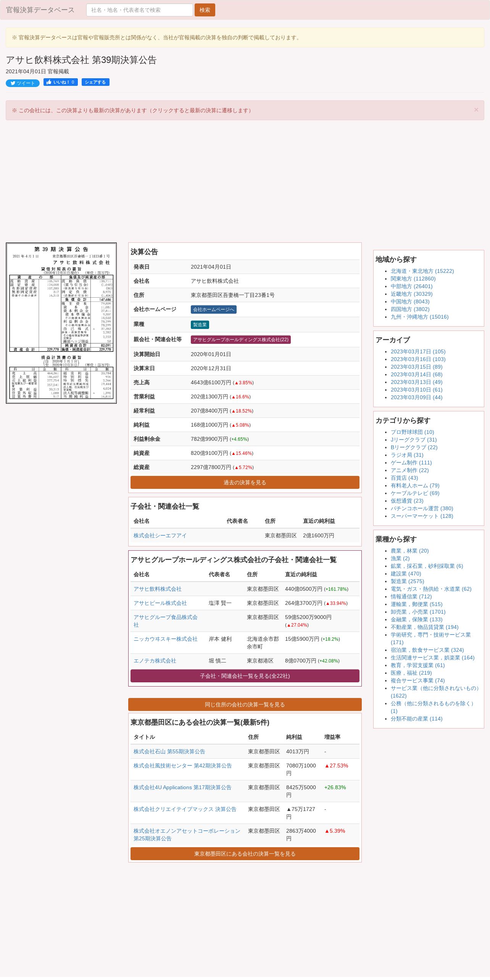Viewport: 490px width, 980px height.
Task: Open アサヒビール株式会社 link
Action: [160, 603]
